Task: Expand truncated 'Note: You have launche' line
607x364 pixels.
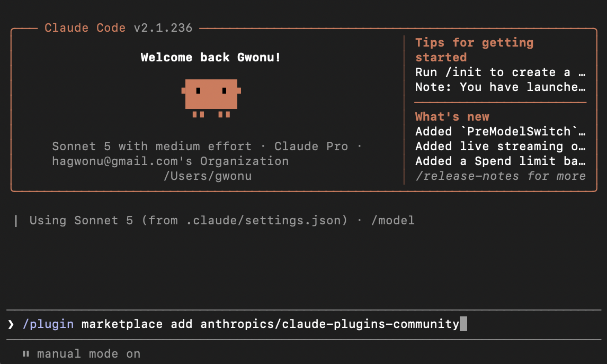Action: [x=500, y=87]
